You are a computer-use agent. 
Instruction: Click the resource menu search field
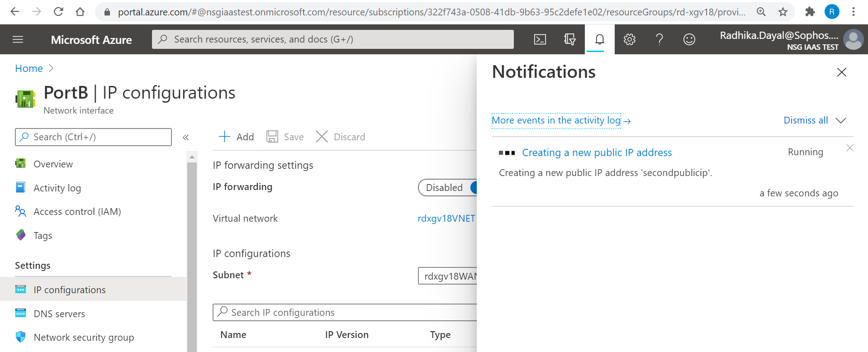[x=93, y=137]
